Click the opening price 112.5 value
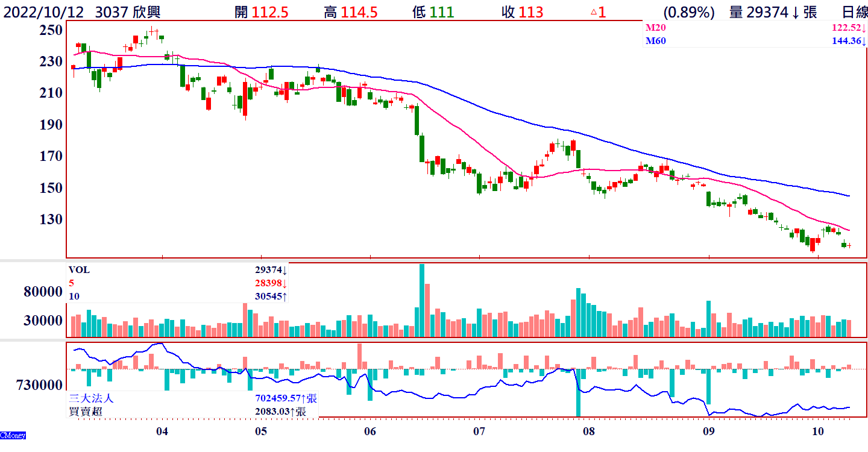868x452 pixels. (270, 12)
